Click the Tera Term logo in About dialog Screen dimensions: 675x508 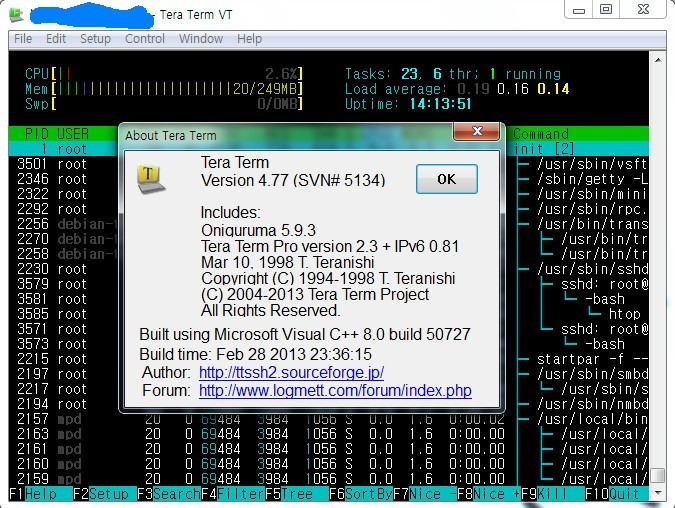point(151,179)
